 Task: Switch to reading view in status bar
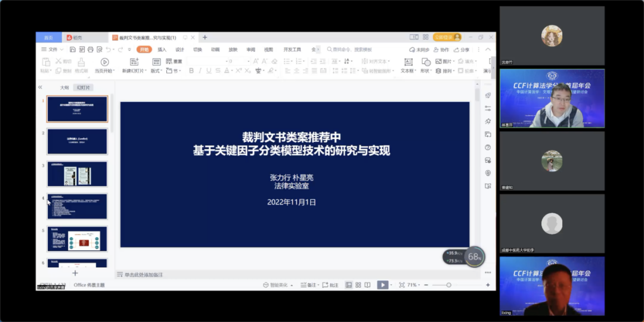click(x=367, y=284)
